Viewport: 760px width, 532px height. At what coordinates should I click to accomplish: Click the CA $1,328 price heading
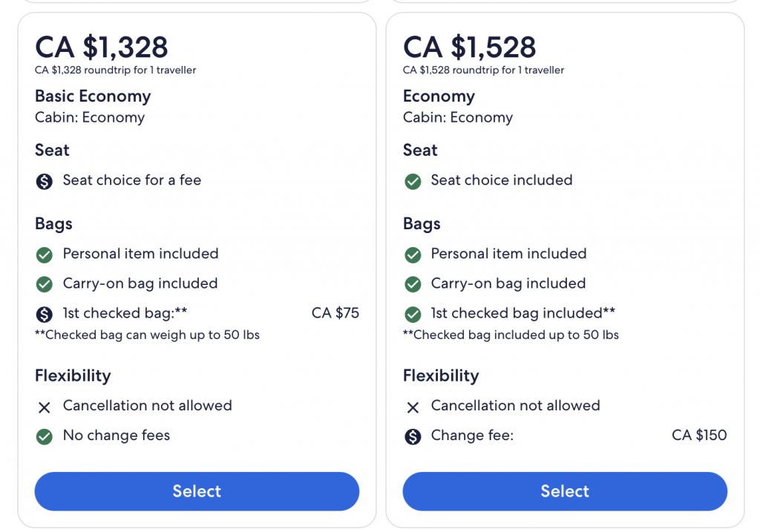(102, 47)
